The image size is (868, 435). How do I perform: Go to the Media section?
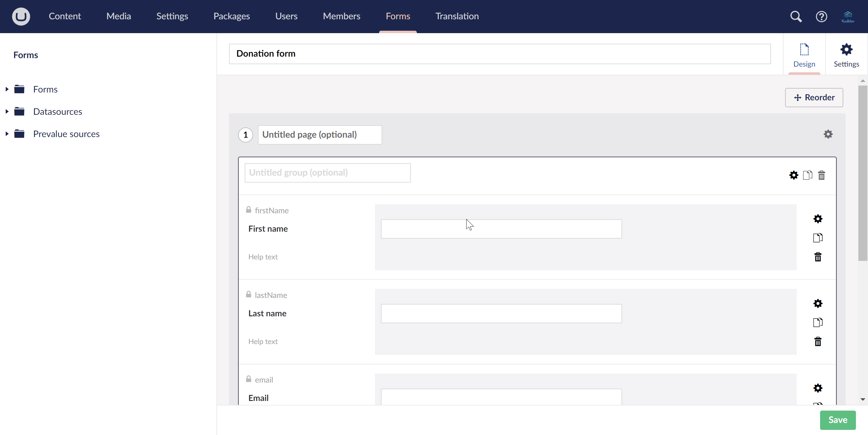tap(119, 16)
